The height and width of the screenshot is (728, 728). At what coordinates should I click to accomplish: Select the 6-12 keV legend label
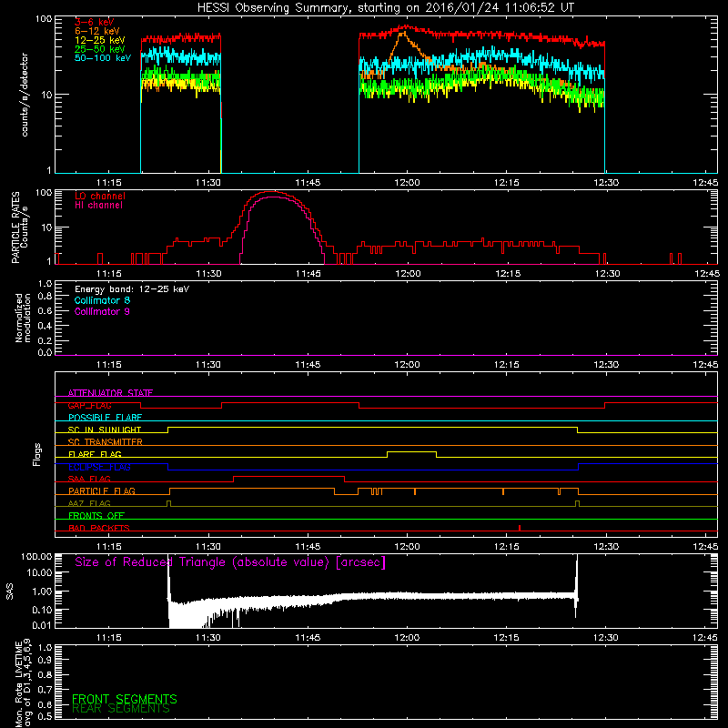(97, 31)
